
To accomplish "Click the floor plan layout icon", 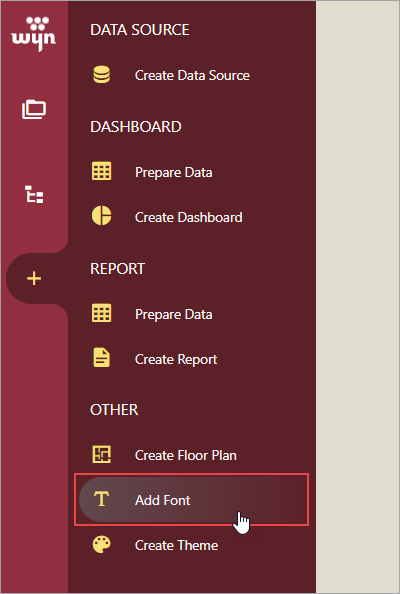I will 102,454.
